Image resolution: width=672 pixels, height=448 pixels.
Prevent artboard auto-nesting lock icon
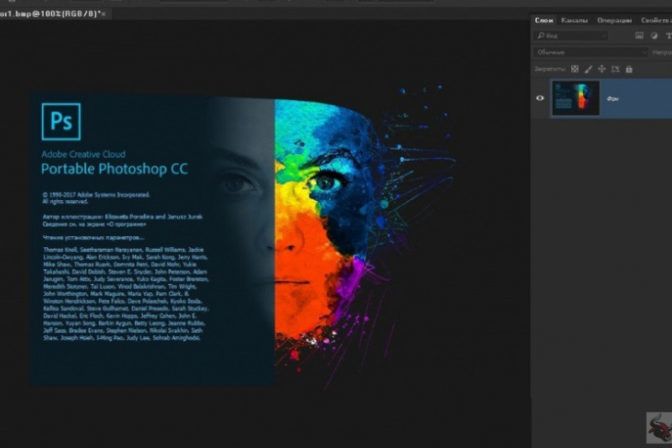(615, 69)
